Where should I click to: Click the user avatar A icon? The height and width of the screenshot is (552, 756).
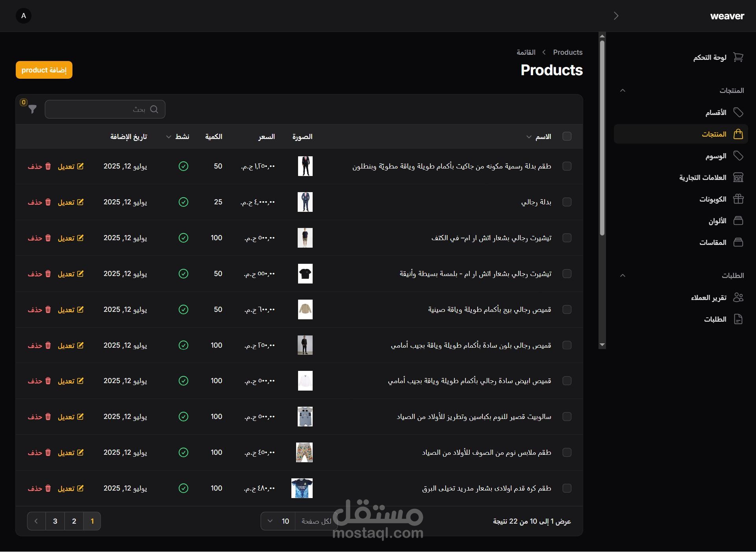(24, 16)
